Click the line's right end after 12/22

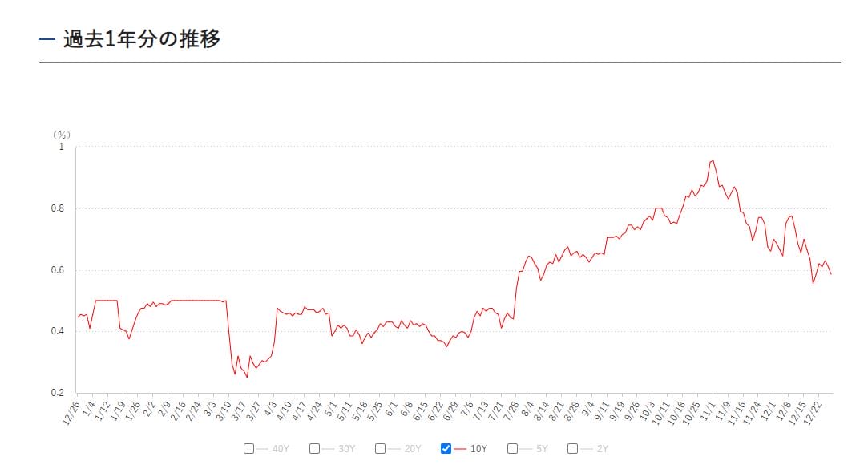pos(831,274)
